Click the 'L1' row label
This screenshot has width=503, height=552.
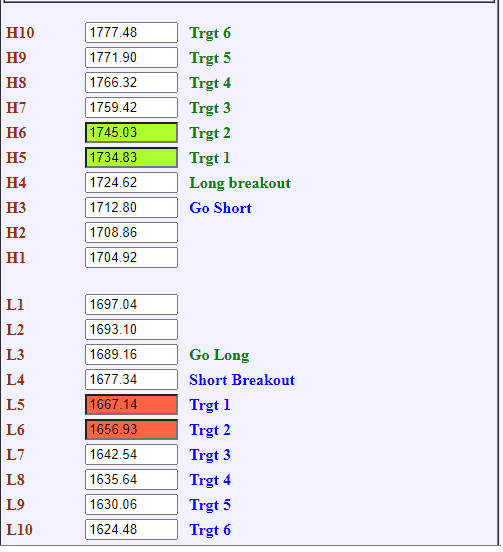(x=15, y=305)
